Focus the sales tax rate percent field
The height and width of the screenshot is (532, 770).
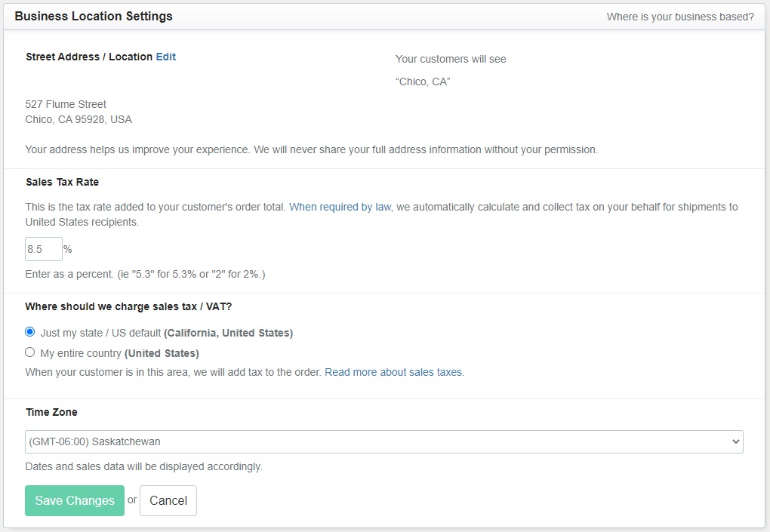click(x=43, y=249)
